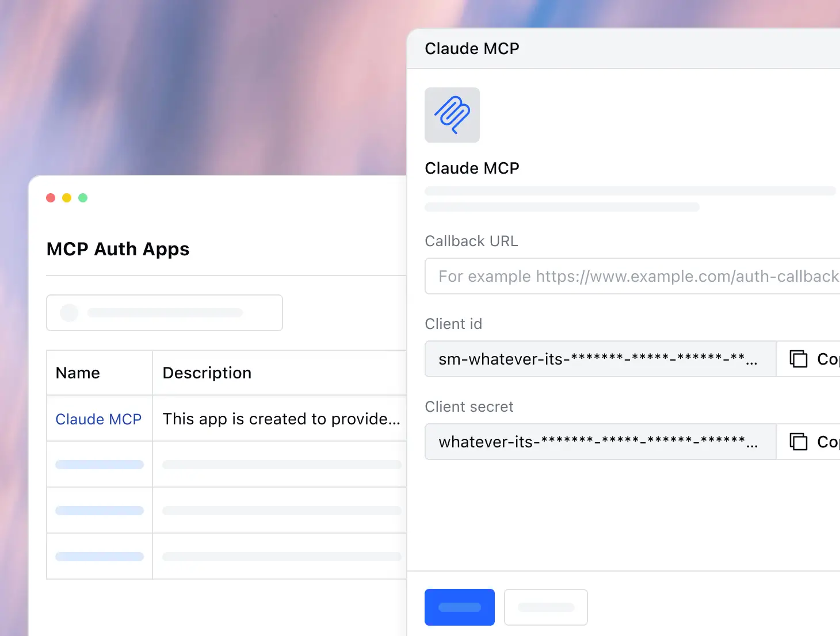Select the Client id value field
Image resolution: width=840 pixels, height=636 pixels.
click(x=600, y=359)
